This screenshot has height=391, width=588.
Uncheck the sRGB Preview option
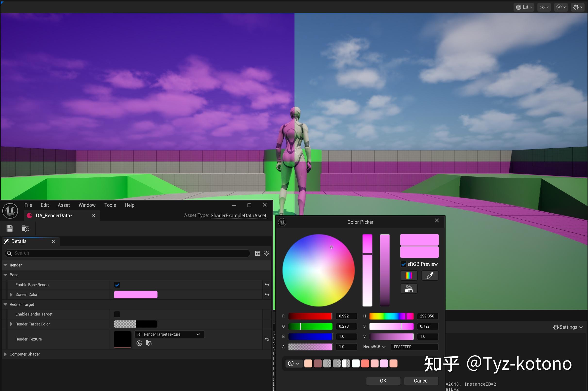404,264
